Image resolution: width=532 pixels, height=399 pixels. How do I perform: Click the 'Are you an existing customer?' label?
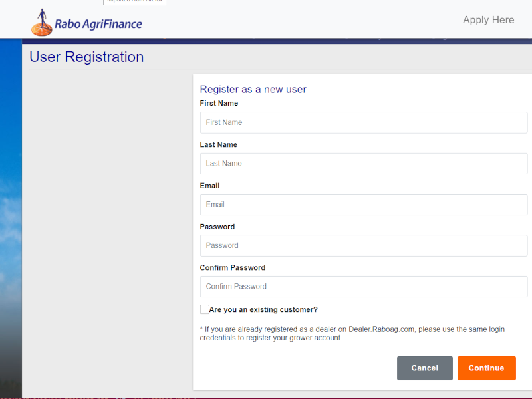coord(263,309)
